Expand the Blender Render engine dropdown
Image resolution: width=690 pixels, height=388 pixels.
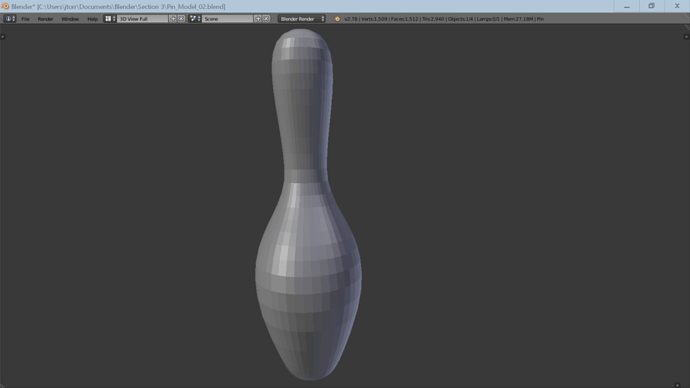[302, 18]
